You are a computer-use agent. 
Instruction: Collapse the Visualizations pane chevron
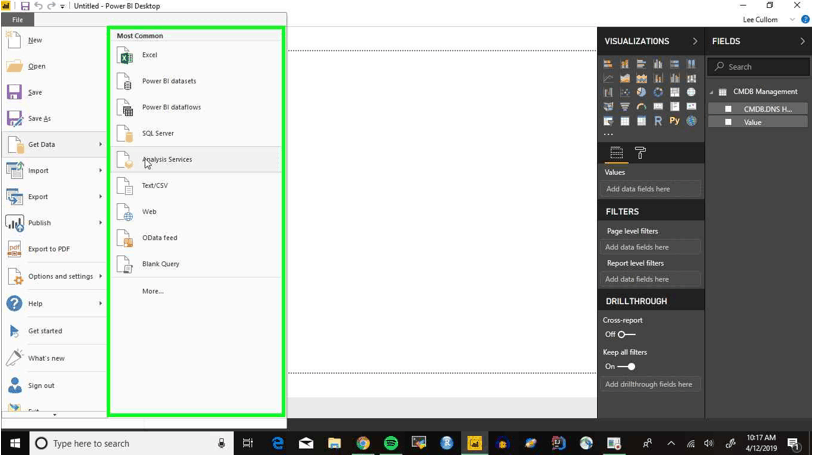[x=695, y=41]
